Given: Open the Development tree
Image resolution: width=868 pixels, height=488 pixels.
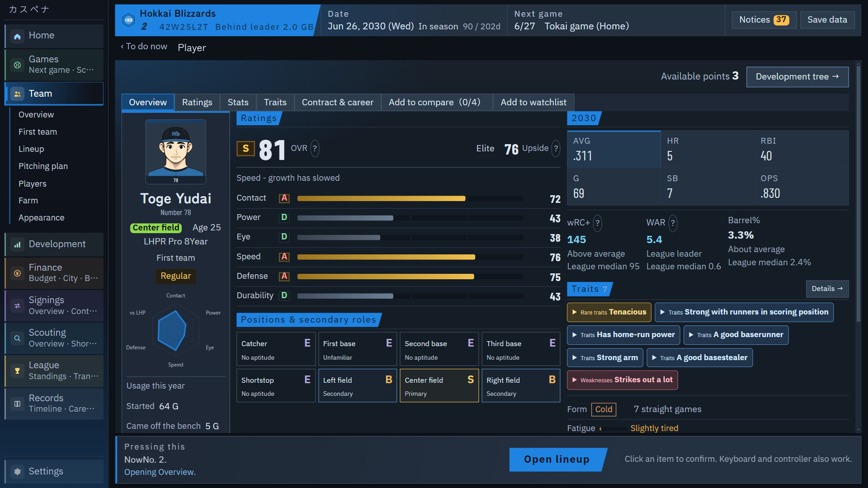Looking at the screenshot, I should 797,77.
